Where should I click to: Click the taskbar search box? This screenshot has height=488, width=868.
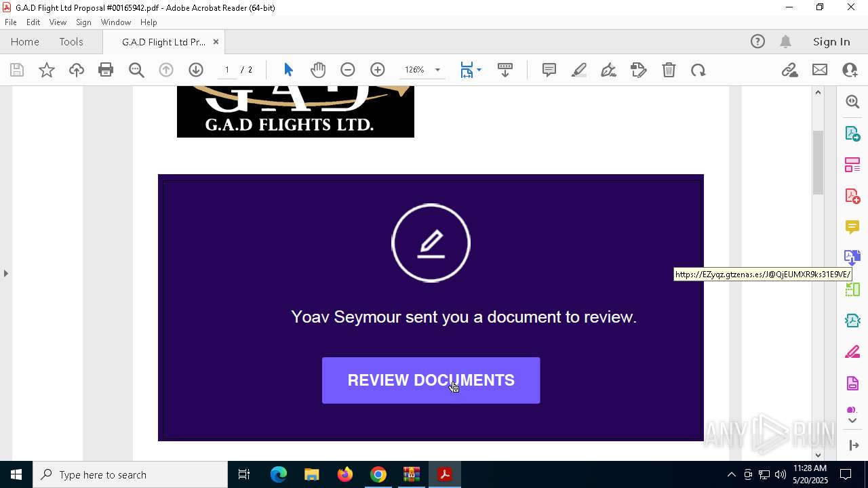[x=130, y=474]
